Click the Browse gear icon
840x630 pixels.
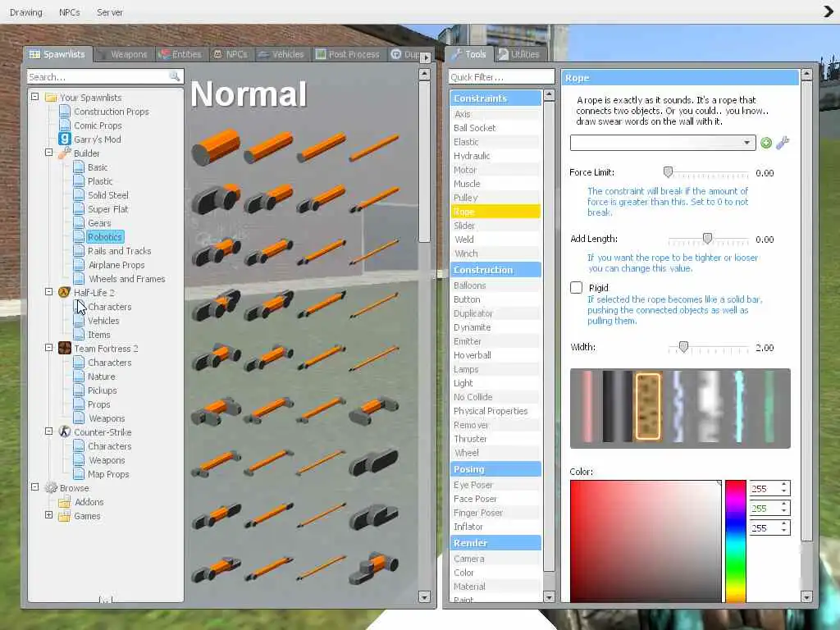point(51,487)
